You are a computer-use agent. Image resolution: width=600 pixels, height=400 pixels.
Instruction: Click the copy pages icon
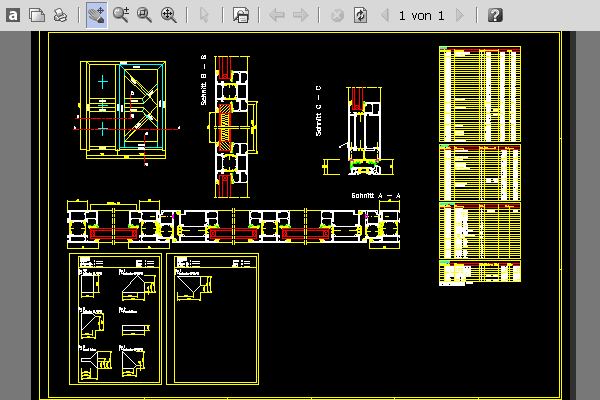[37, 15]
